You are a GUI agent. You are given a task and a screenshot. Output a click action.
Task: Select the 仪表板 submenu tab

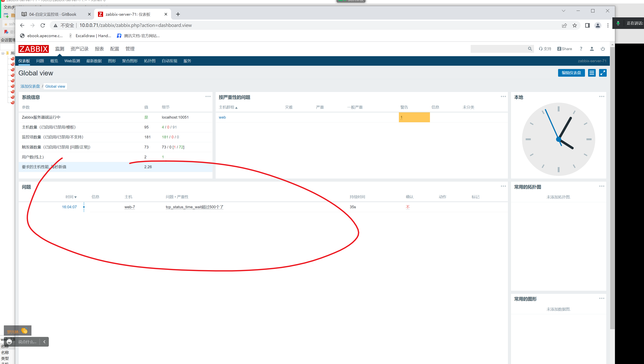click(24, 61)
